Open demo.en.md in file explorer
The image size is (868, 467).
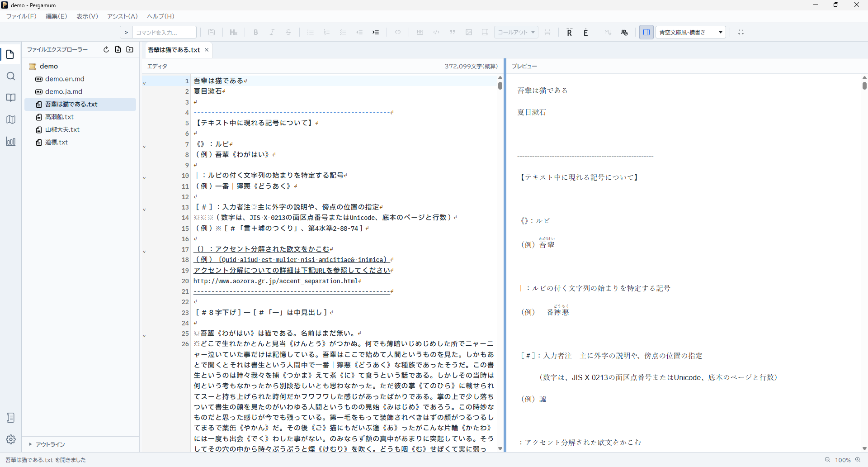(65, 79)
